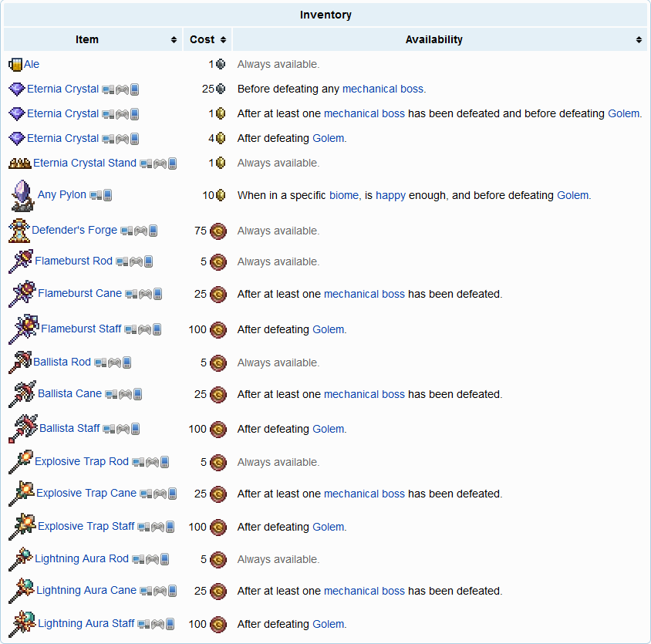Click the Explosive Trap Staff item icon
The height and width of the screenshot is (644, 651).
(22, 527)
